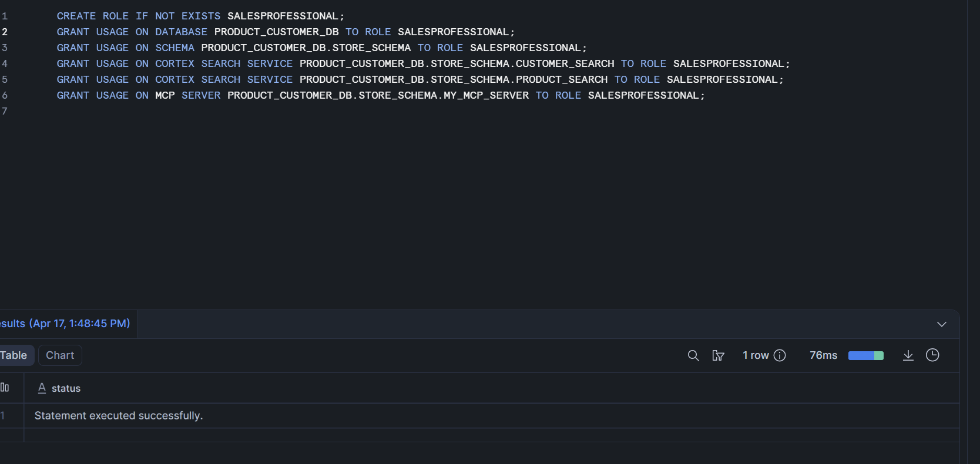This screenshot has height=464, width=980.
Task: Select line number 2 in the editor
Action: (5, 32)
